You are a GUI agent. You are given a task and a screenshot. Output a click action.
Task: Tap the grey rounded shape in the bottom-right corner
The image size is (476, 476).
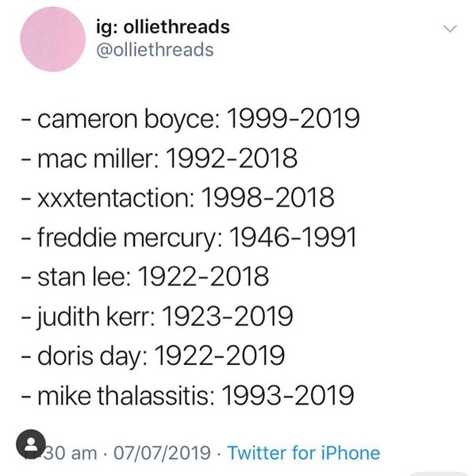tap(436, 473)
